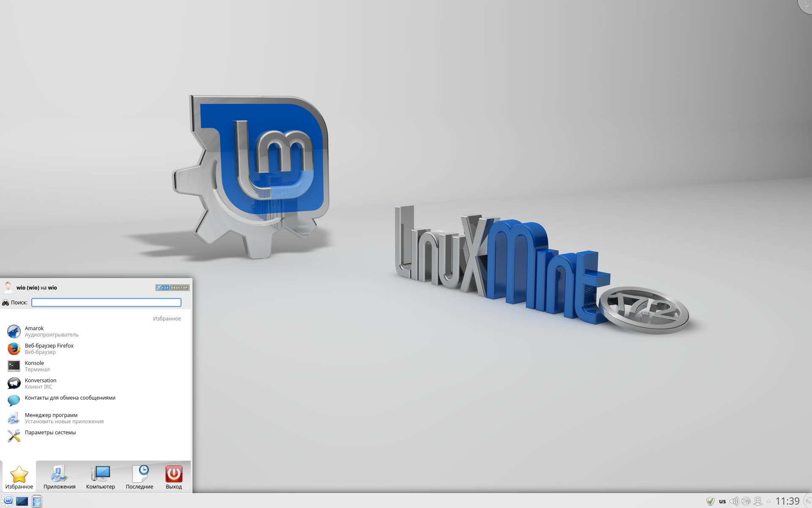
Task: Open the file manager panel icon
Action: click(x=37, y=501)
